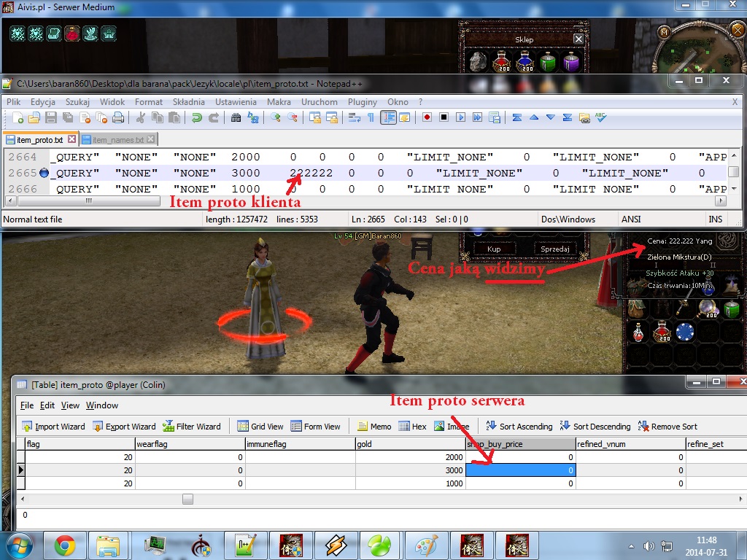Click the spell check ABC icon
This screenshot has height=560, width=747.
pos(601,117)
